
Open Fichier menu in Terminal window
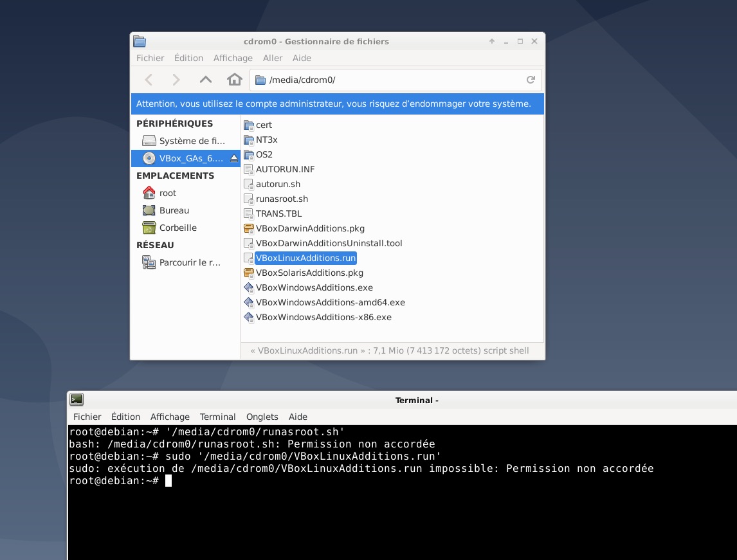coord(87,417)
